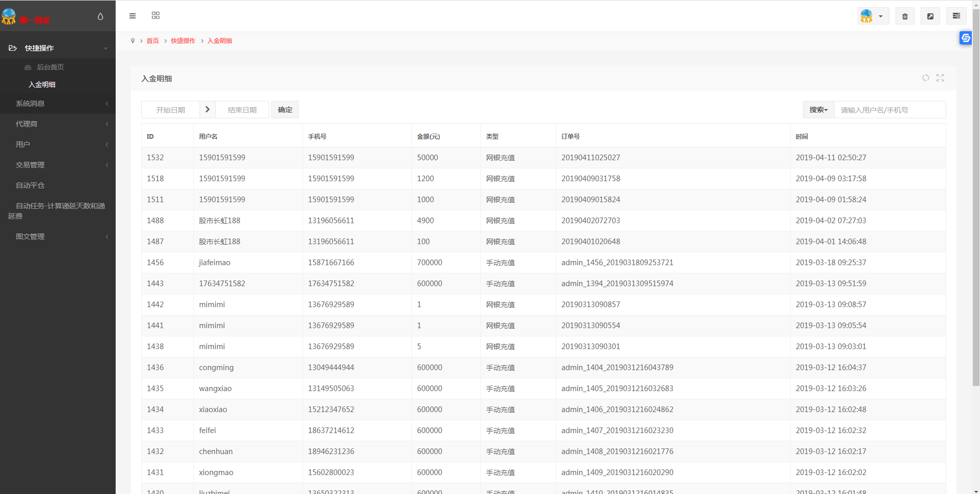This screenshot has width=980, height=494.
Task: Expand the 代理商 sidebar menu
Action: click(58, 124)
